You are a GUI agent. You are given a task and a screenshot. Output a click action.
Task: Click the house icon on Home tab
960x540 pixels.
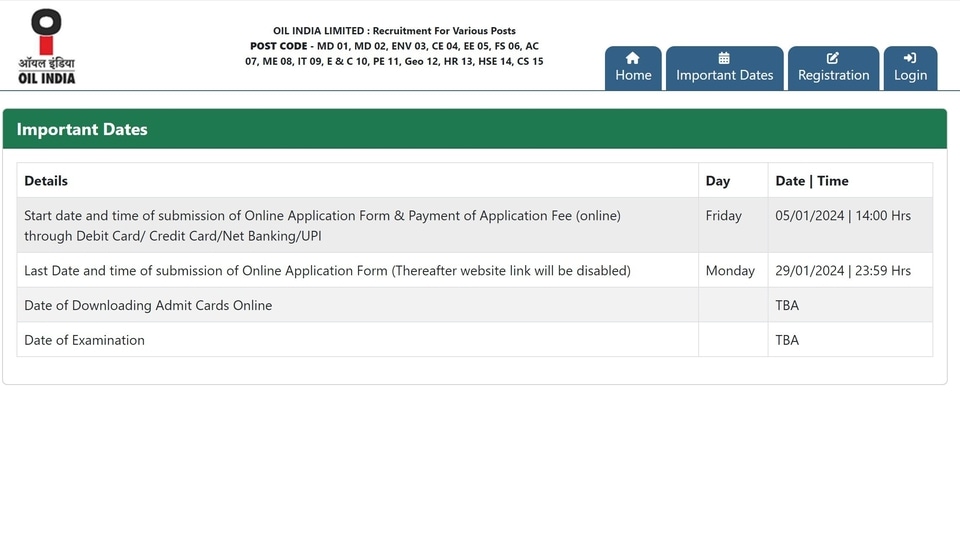[x=632, y=58]
